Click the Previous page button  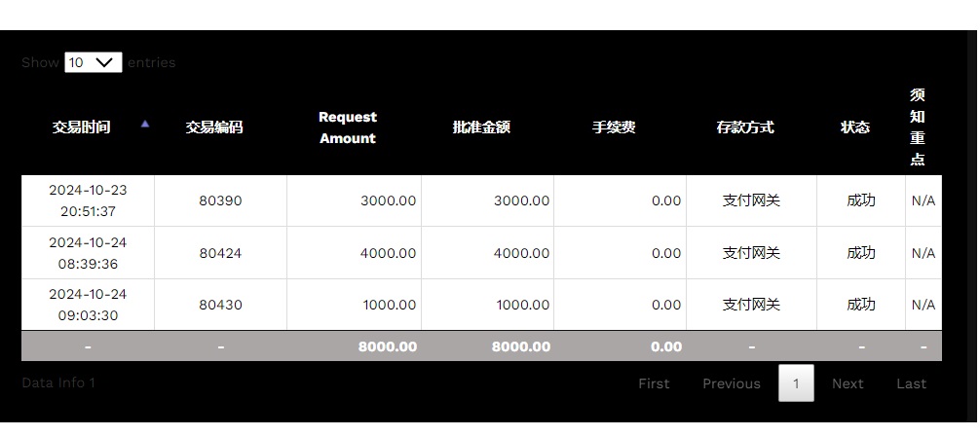[x=732, y=383]
